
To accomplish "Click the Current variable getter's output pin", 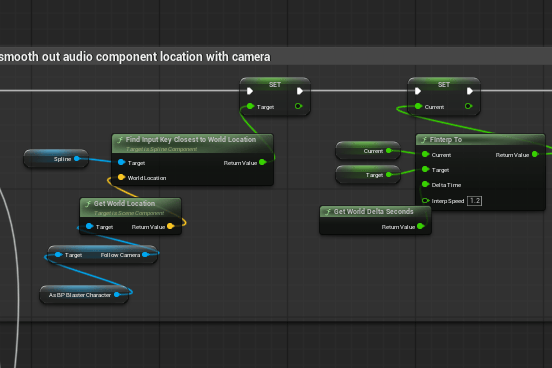I will (x=389, y=151).
